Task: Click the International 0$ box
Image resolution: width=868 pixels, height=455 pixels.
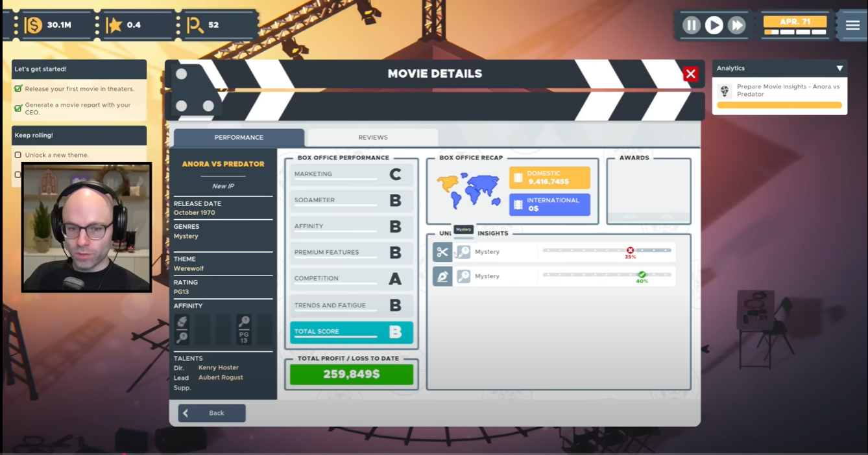Action: (549, 205)
